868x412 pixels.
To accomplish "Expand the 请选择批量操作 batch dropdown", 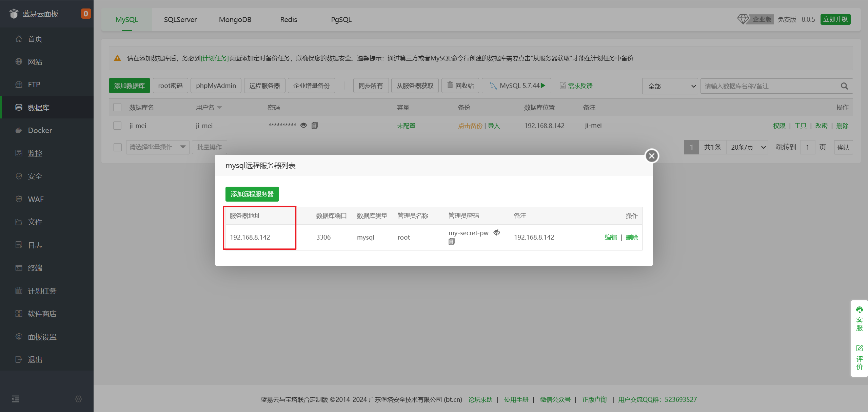I will (157, 147).
